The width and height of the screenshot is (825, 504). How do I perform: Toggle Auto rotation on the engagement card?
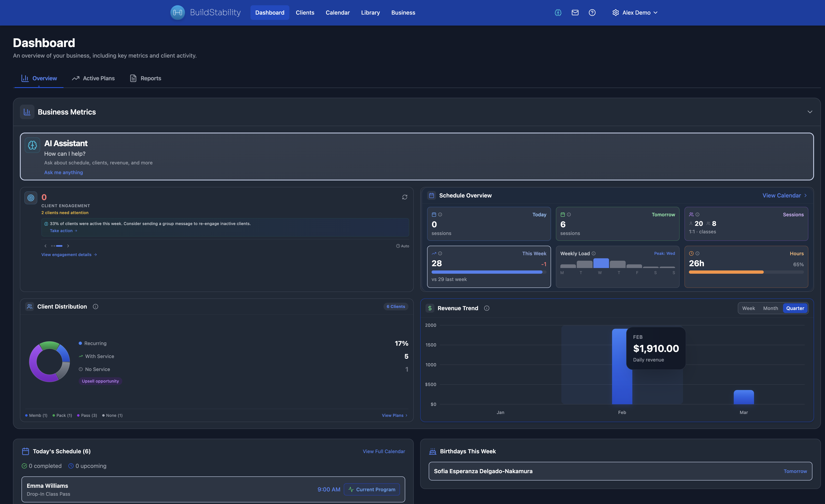(x=402, y=246)
